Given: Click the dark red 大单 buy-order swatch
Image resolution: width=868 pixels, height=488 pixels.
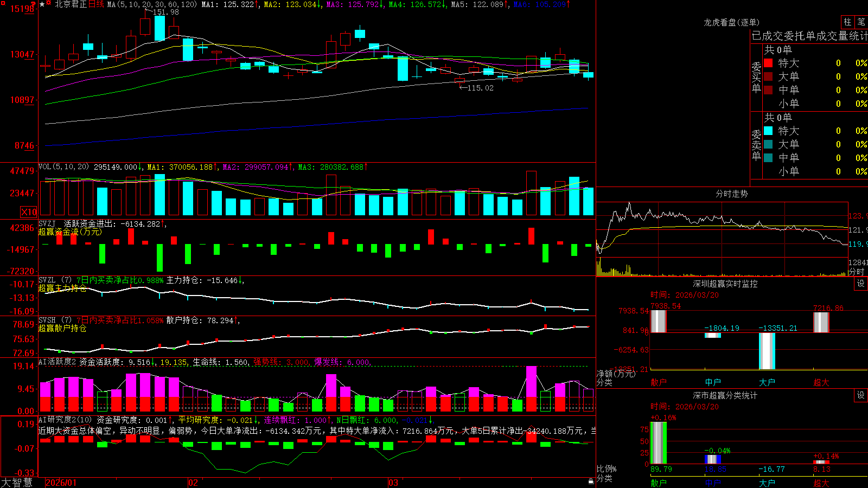Looking at the screenshot, I should point(768,76).
